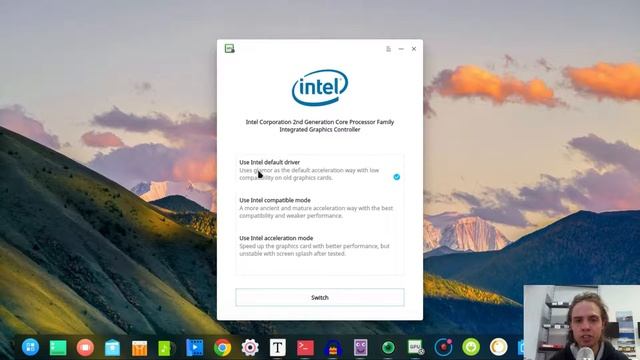Viewport: 640px width, 360px height.
Task: Open the red screen recorder dock icon
Action: (85, 347)
